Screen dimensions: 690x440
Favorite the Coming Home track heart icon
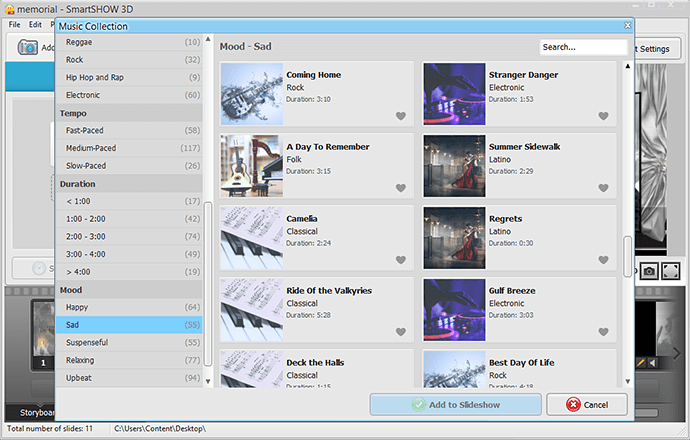400,116
